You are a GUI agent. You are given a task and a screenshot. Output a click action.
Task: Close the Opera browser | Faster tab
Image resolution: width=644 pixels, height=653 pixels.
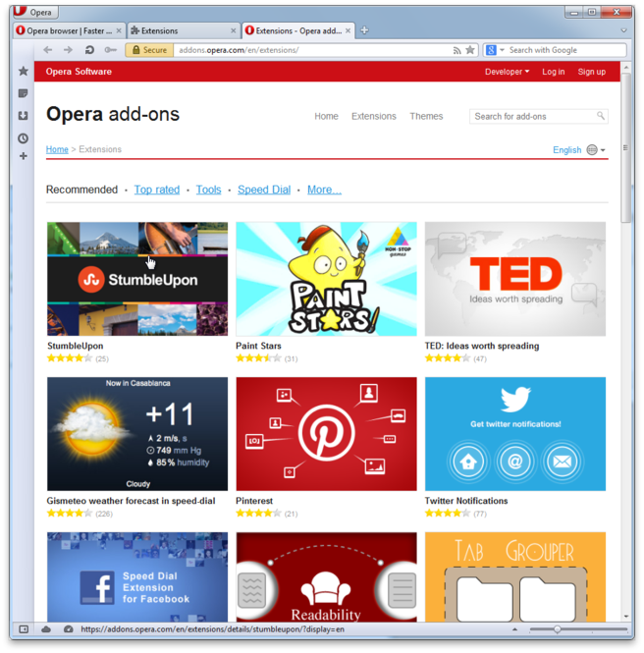[119, 30]
